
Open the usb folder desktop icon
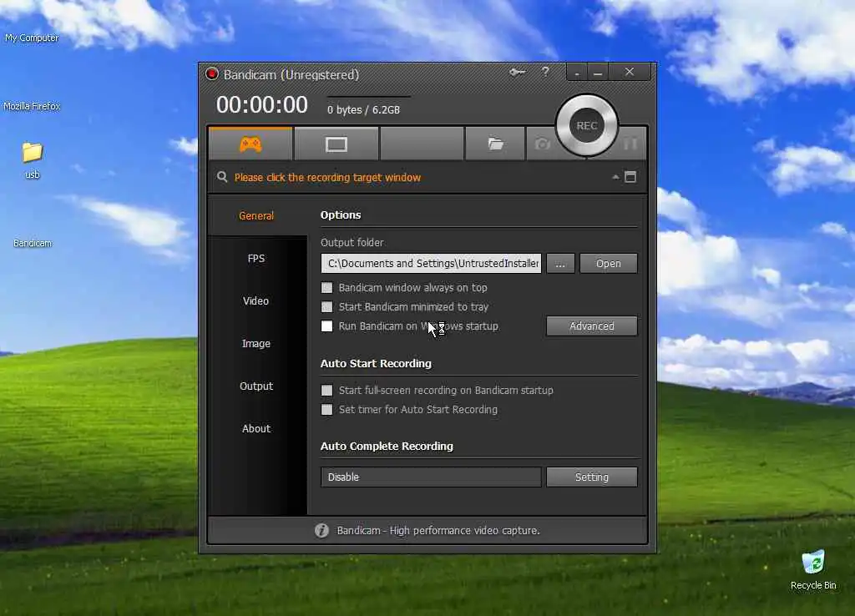coord(33,160)
